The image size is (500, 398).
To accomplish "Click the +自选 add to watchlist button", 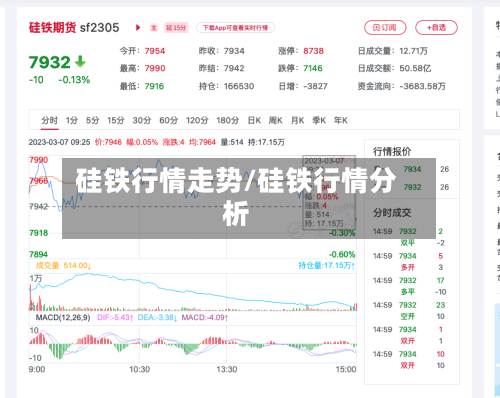I will click(436, 27).
